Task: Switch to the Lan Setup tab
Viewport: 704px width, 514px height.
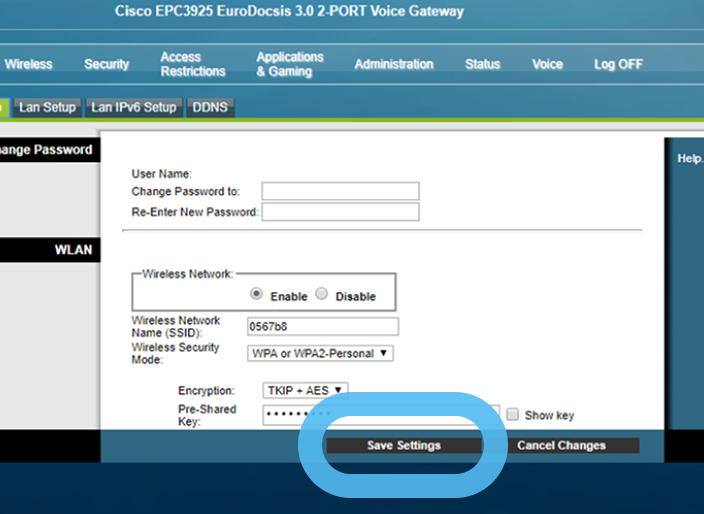Action: pyautogui.click(x=46, y=107)
